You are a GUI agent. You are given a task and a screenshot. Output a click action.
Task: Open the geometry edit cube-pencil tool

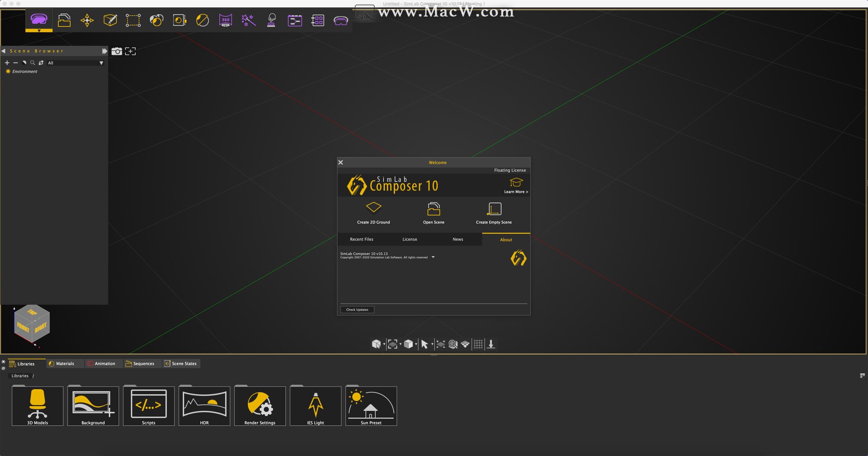(110, 20)
